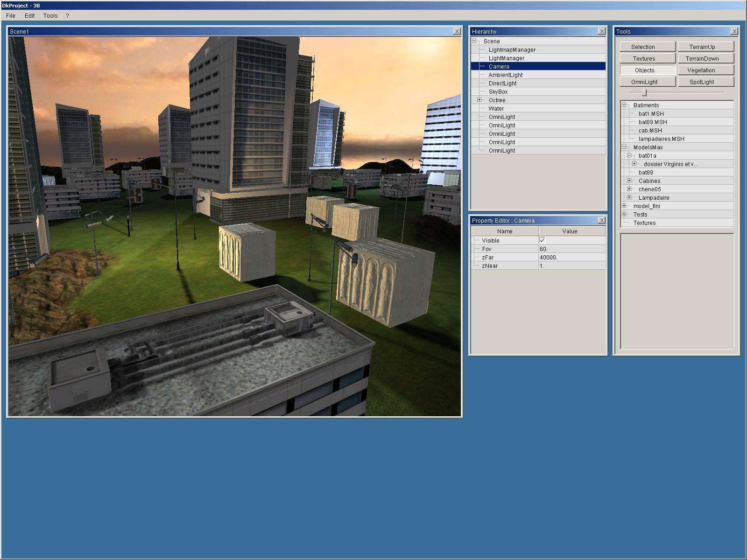Select SkyBox in the Hierarchy tree
Screen dimensions: 747x560
(498, 91)
